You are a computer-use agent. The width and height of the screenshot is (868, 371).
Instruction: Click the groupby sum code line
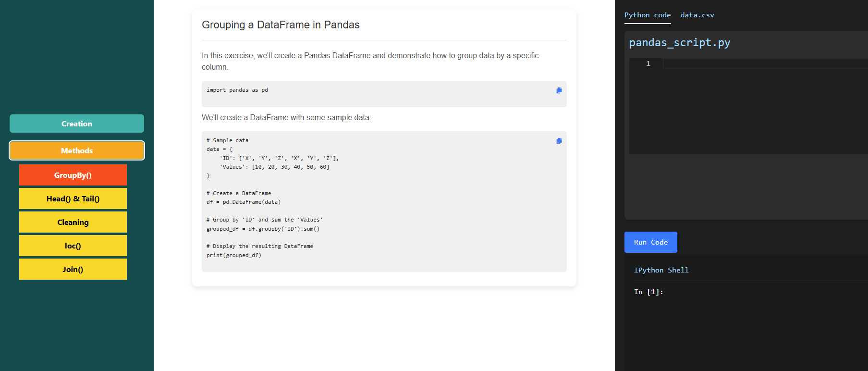tap(263, 229)
